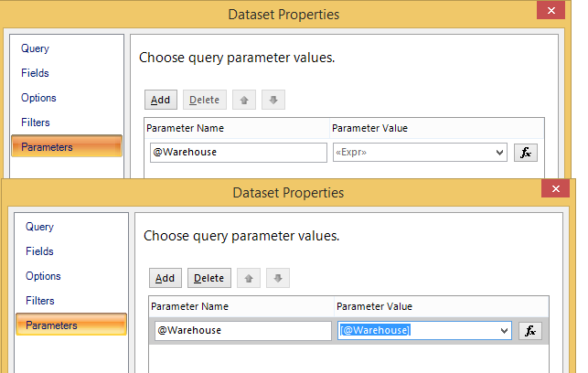
Task: Expand the «Expr» parameter value dropdown
Action: (x=499, y=153)
